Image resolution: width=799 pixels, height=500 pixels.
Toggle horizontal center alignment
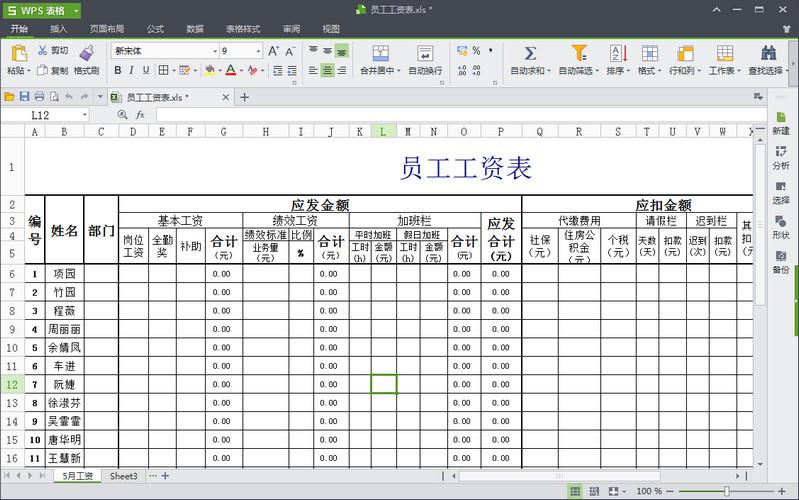pyautogui.click(x=327, y=70)
